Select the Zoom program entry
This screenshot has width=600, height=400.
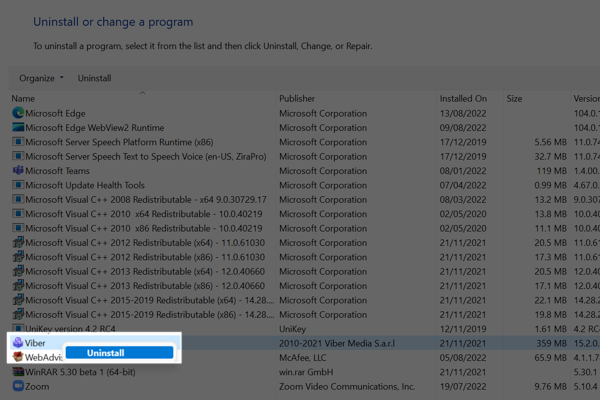click(37, 387)
